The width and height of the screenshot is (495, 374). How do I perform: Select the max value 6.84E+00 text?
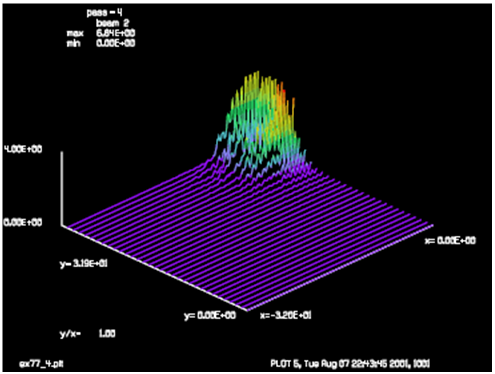(x=115, y=33)
